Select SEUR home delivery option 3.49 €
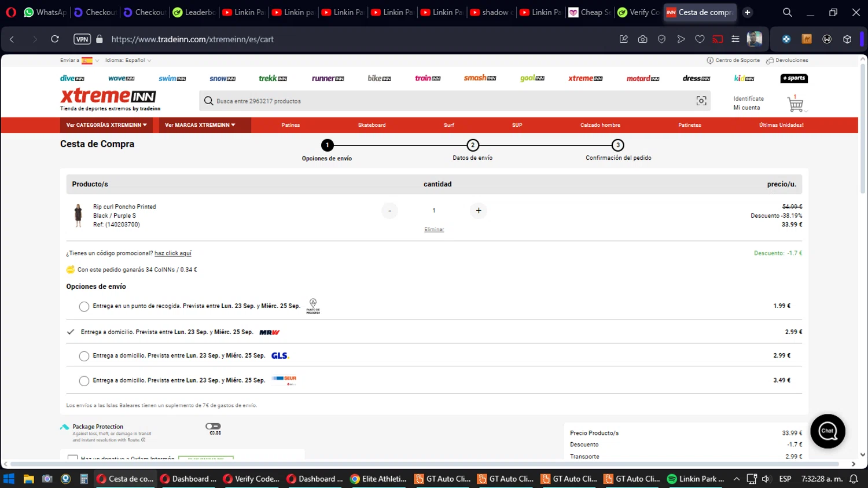The width and height of the screenshot is (868, 488). pyautogui.click(x=84, y=380)
